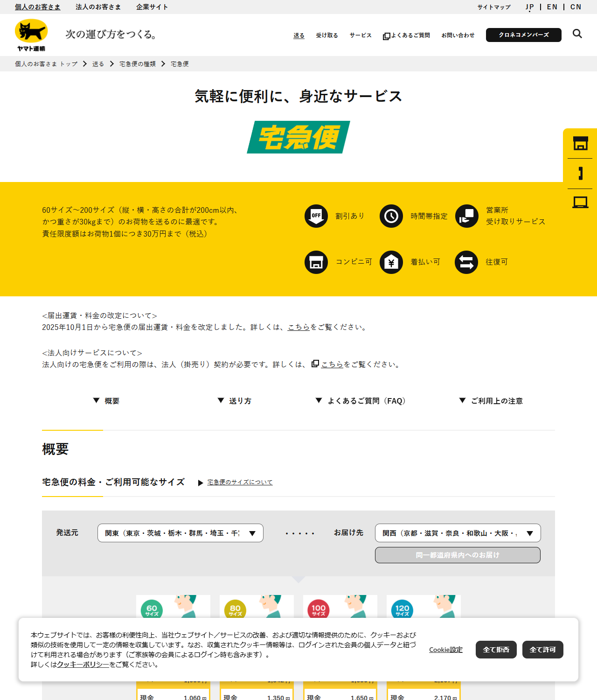The height and width of the screenshot is (700, 597).
Task: Click external-link icon before 法人向け こちら
Action: pos(315,364)
